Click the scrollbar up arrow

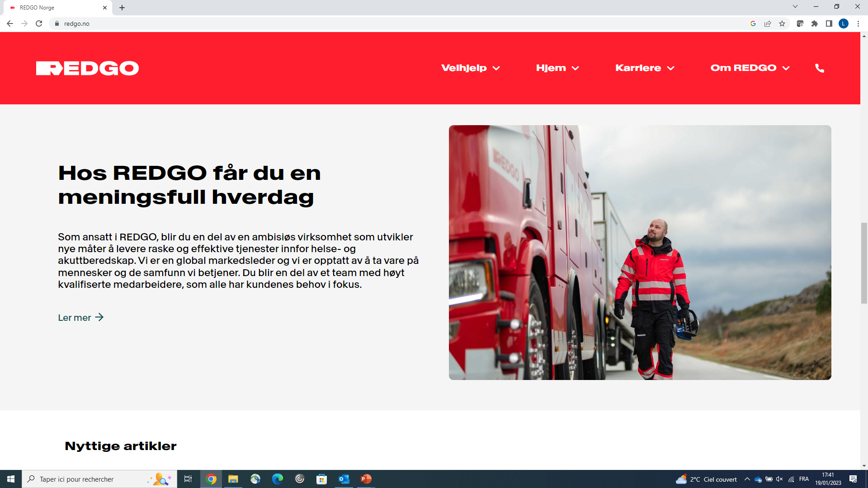(x=864, y=36)
